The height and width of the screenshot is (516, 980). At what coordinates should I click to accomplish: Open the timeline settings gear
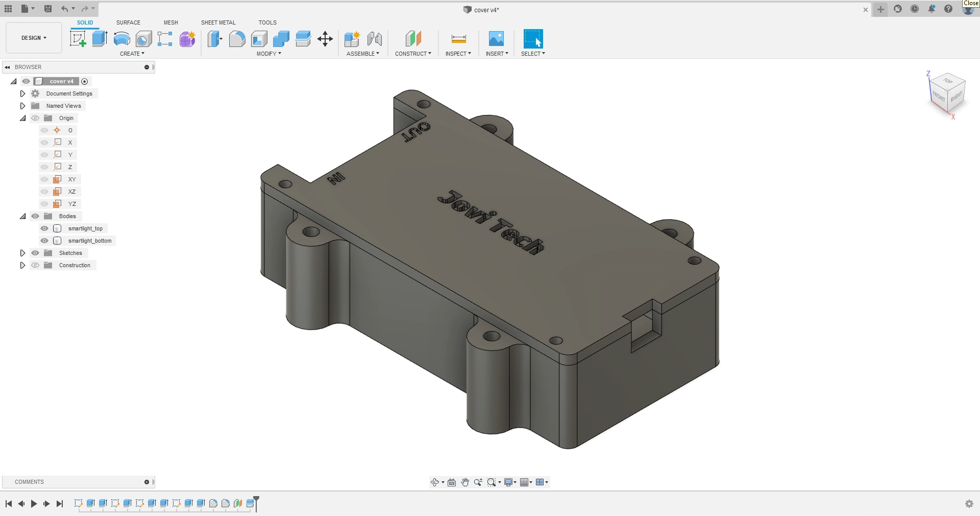(x=969, y=504)
